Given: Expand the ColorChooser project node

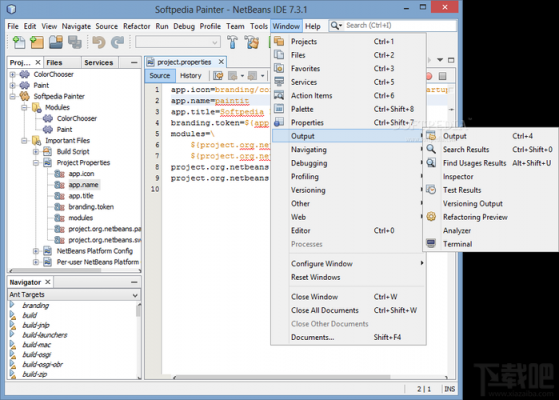Looking at the screenshot, I should click(13, 75).
